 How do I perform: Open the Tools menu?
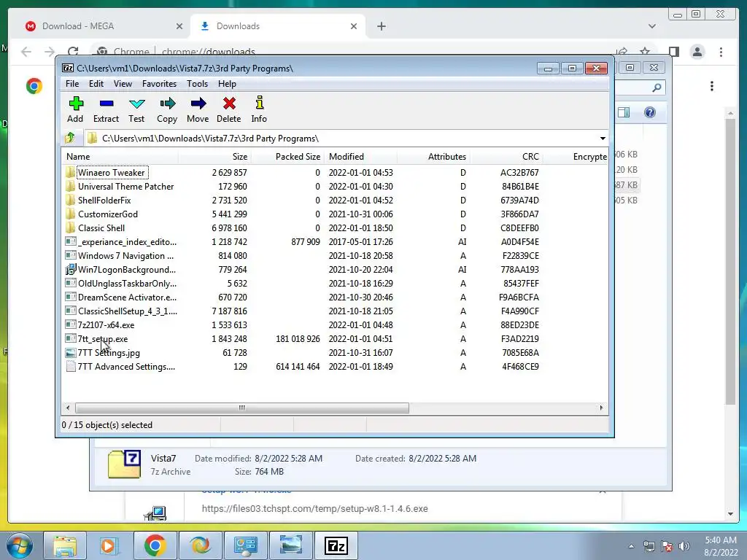point(197,84)
